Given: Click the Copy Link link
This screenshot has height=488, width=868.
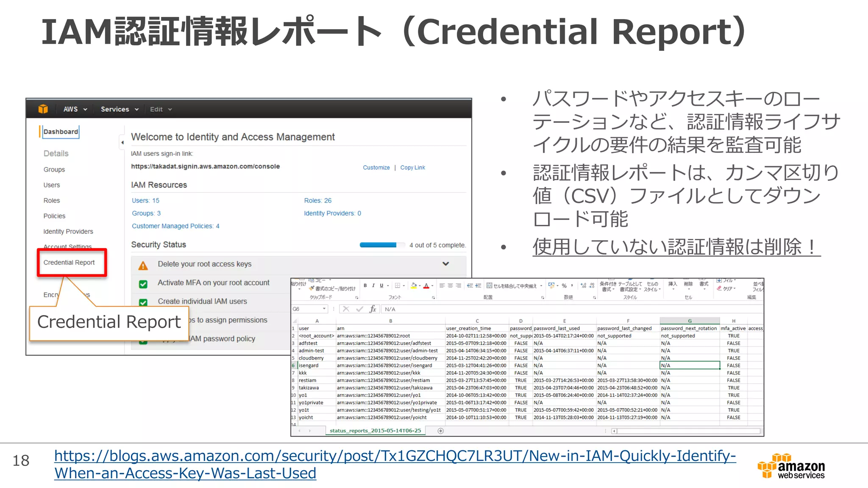Looking at the screenshot, I should pos(412,168).
